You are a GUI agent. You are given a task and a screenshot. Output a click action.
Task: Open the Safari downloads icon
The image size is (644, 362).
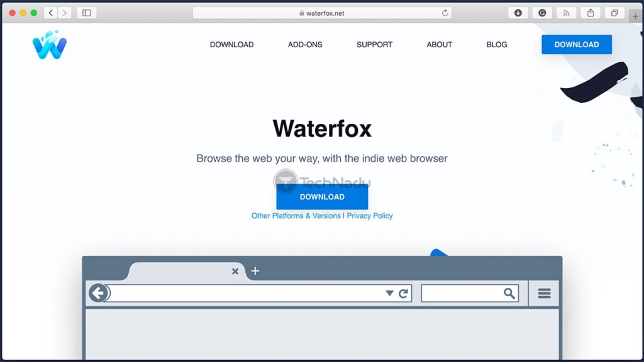[518, 13]
